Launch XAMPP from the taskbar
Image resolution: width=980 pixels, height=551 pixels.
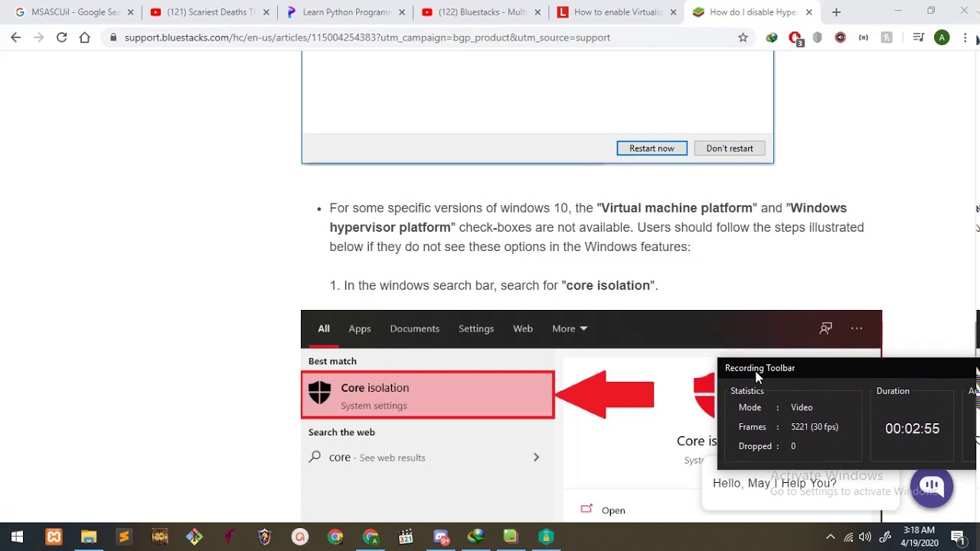click(54, 537)
